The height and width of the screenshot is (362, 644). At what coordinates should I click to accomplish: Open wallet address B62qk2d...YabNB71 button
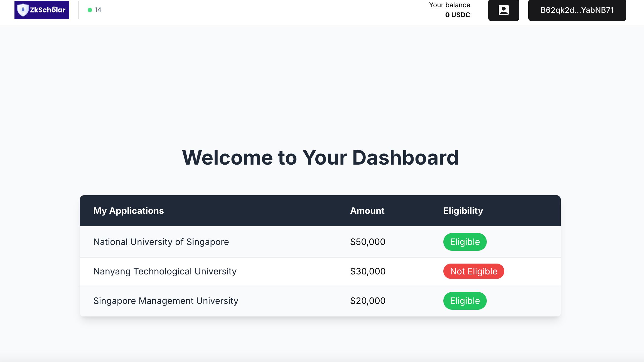[577, 10]
